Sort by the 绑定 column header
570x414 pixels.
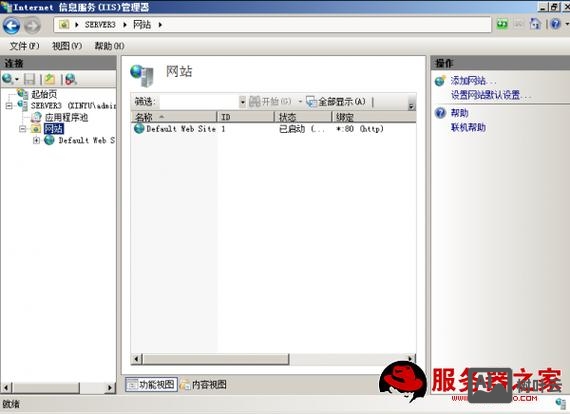(x=374, y=117)
